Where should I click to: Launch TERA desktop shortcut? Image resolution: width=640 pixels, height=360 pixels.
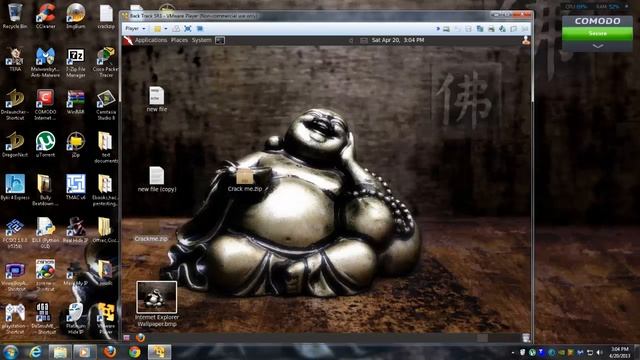[x=15, y=60]
